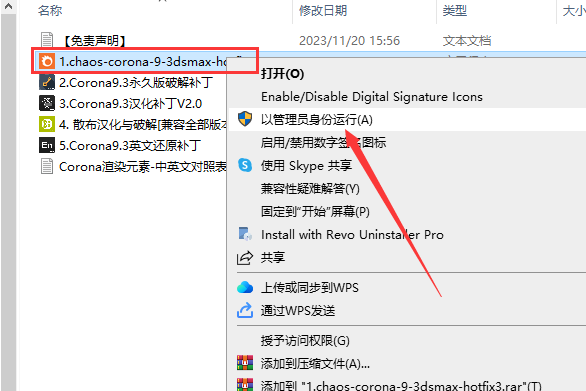Screen dimensions: 586x391
Task: Sort by the 大小 column header
Action: (x=574, y=10)
